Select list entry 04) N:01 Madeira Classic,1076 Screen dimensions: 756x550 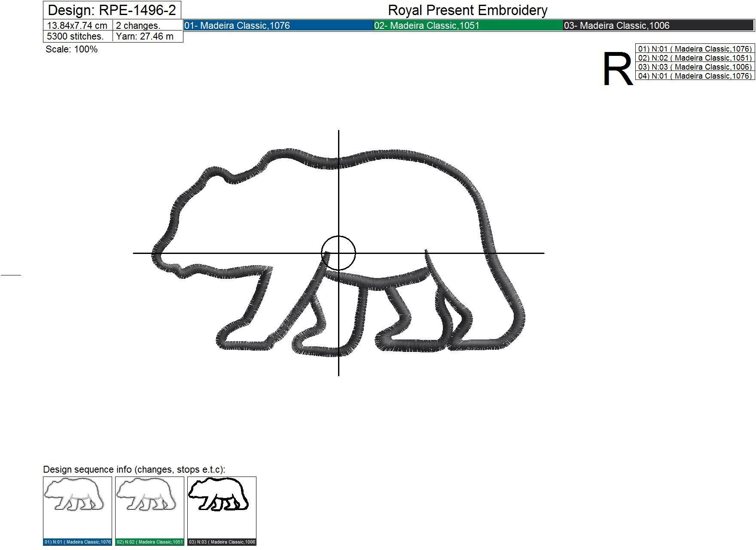(695, 76)
